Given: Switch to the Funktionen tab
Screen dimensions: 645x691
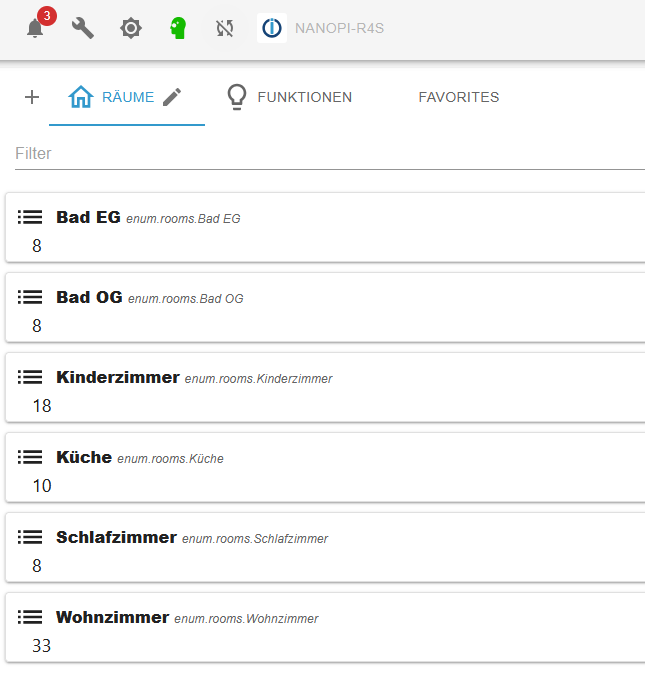Looking at the screenshot, I should (x=290, y=97).
